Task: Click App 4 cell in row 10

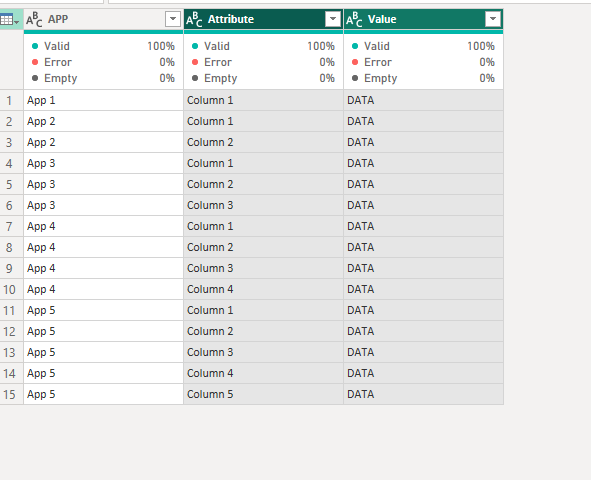Action: click(x=103, y=289)
